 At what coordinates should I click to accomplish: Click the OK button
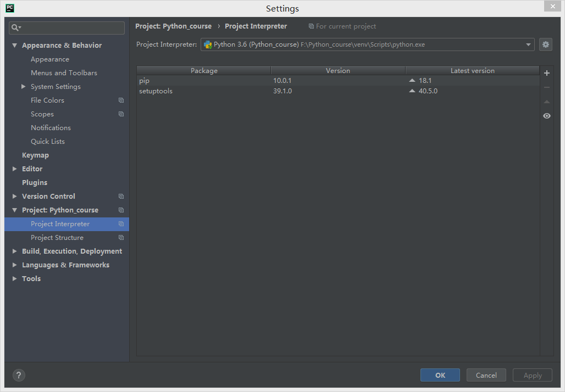(x=440, y=375)
